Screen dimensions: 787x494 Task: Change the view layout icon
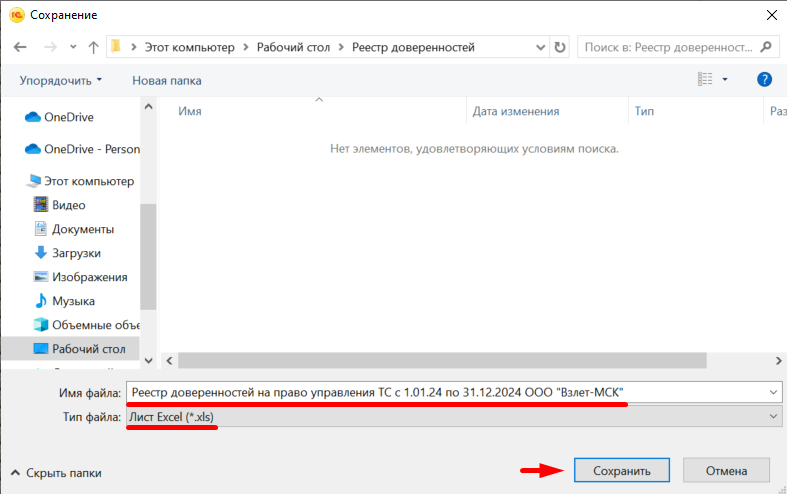coord(705,79)
